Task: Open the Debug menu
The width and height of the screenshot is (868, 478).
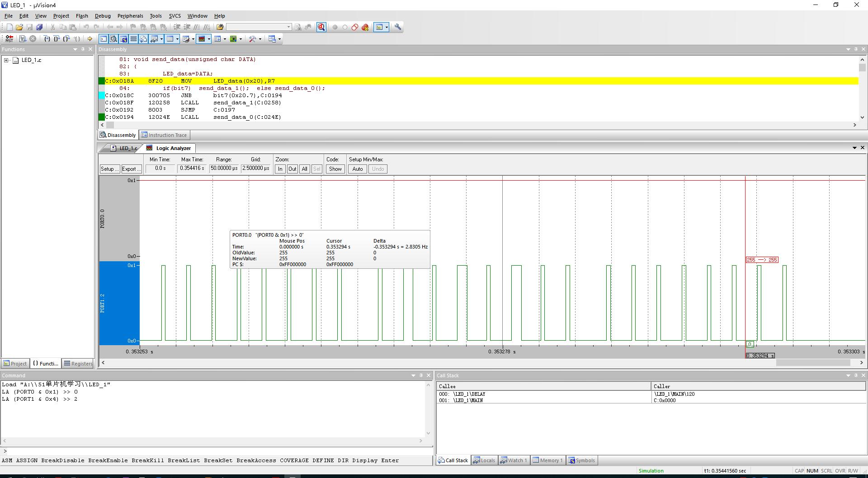Action: click(103, 16)
